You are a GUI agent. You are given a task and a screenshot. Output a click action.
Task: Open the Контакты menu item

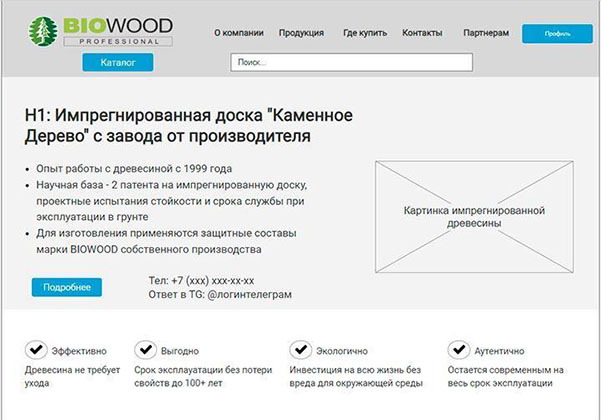(422, 33)
